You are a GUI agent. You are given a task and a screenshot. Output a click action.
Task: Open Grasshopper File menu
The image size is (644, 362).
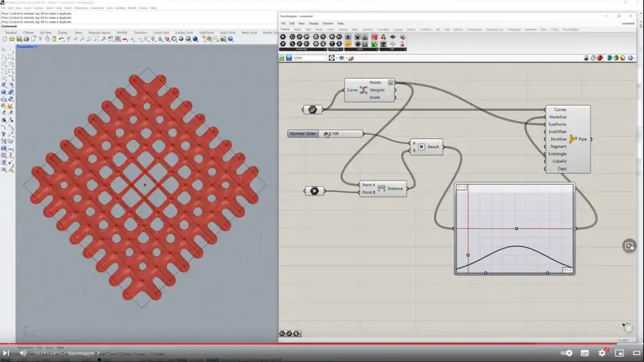pos(283,24)
